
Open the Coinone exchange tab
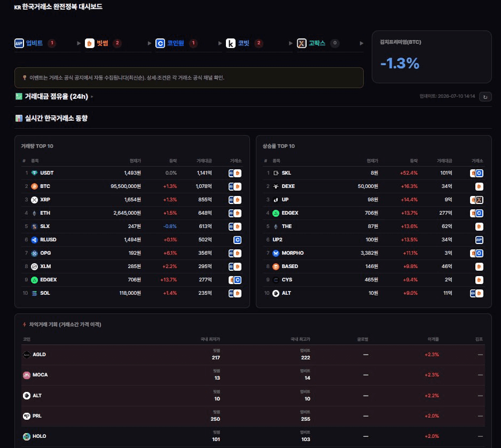pyautogui.click(x=176, y=43)
